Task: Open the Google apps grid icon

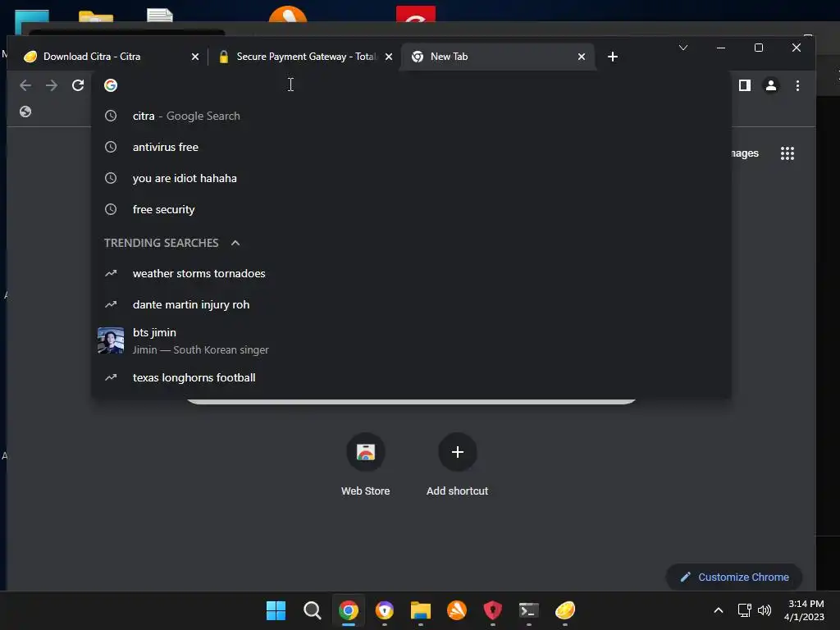Action: (x=787, y=153)
